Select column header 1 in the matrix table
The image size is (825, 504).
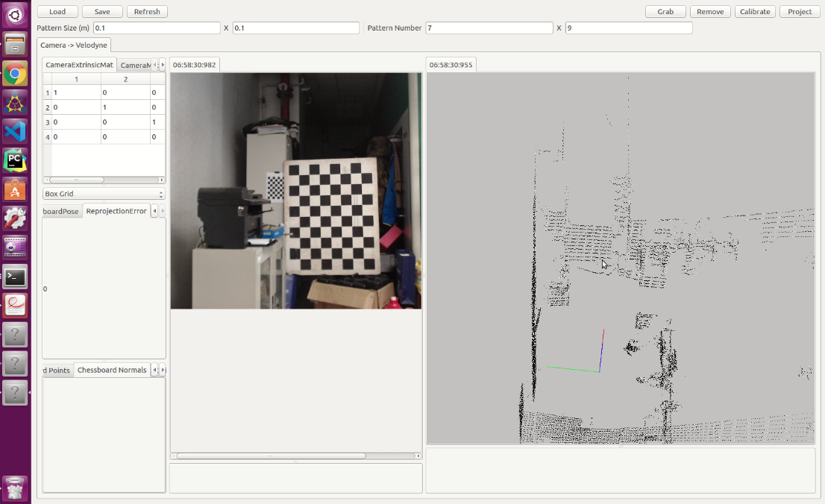pos(76,79)
